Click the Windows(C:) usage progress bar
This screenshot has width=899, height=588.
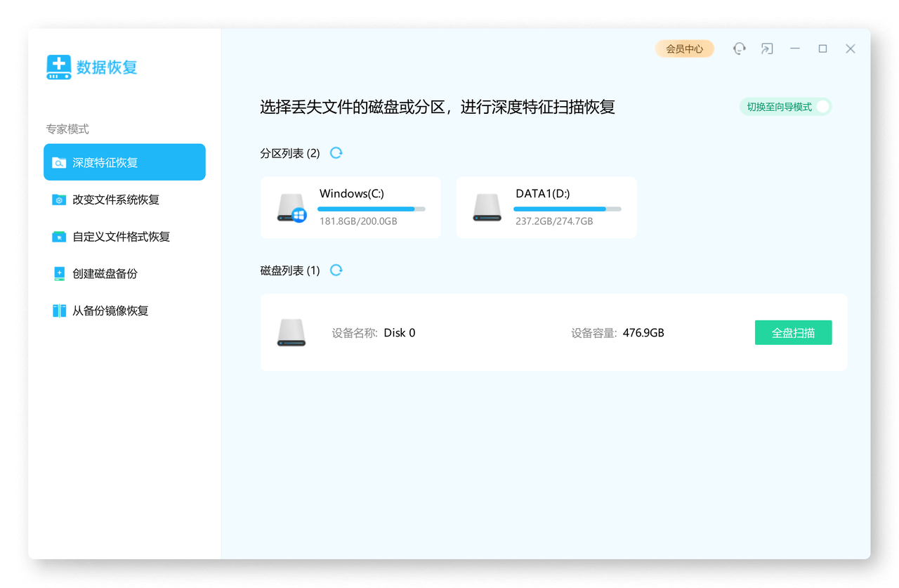tap(371, 209)
